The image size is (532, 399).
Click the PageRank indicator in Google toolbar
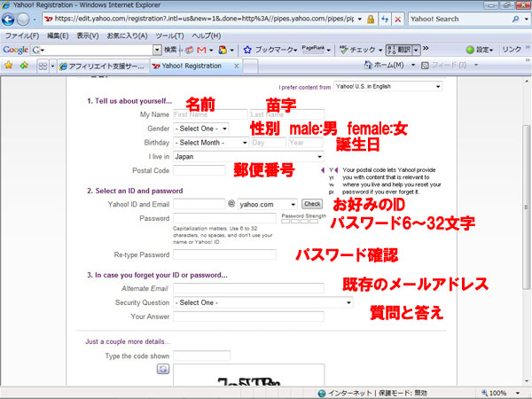click(313, 50)
